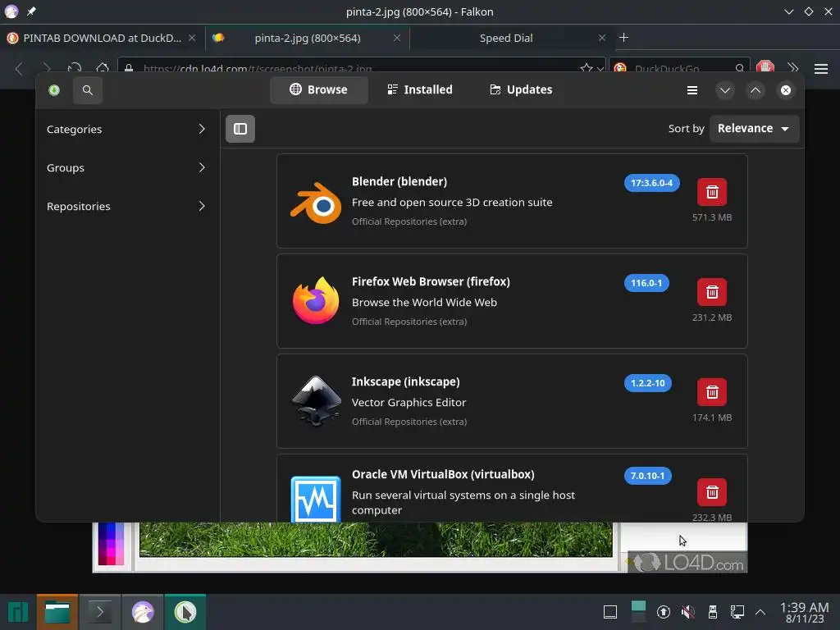Switch to Pamac in taskbar
The width and height of the screenshot is (840, 630).
(x=185, y=612)
